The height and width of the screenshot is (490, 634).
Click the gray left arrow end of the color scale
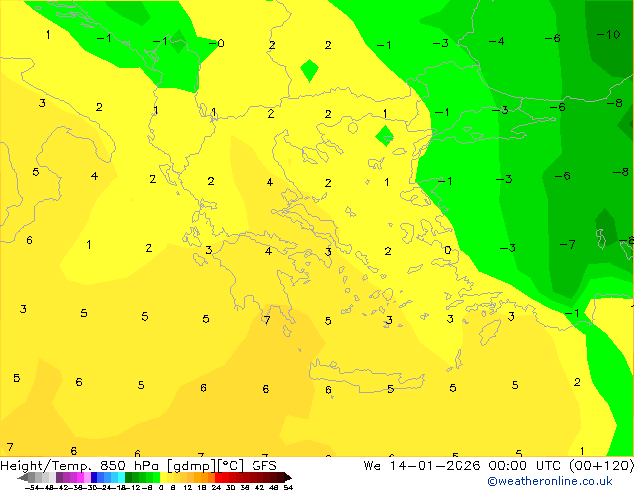click(23, 477)
